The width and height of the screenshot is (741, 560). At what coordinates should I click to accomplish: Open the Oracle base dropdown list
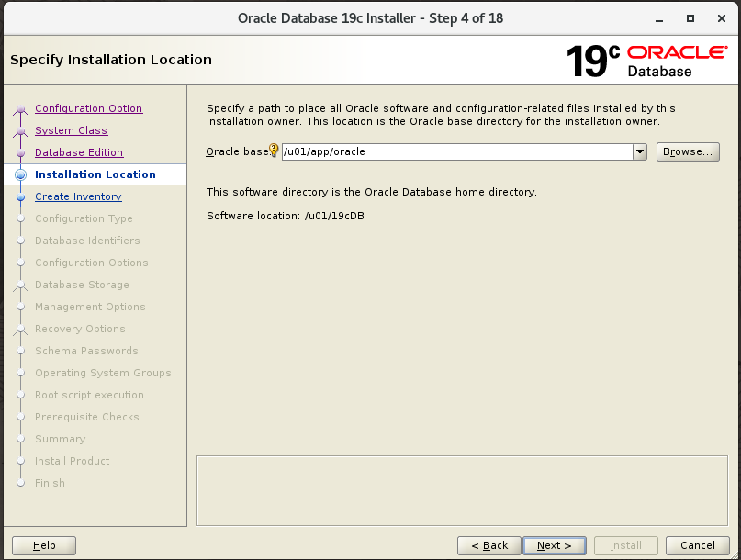(639, 151)
